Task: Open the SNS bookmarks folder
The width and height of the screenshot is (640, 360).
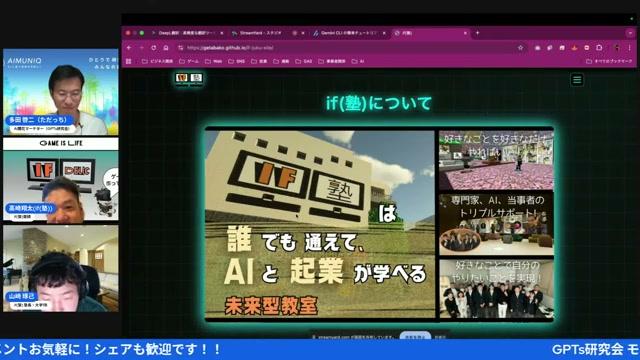Action: tap(236, 61)
